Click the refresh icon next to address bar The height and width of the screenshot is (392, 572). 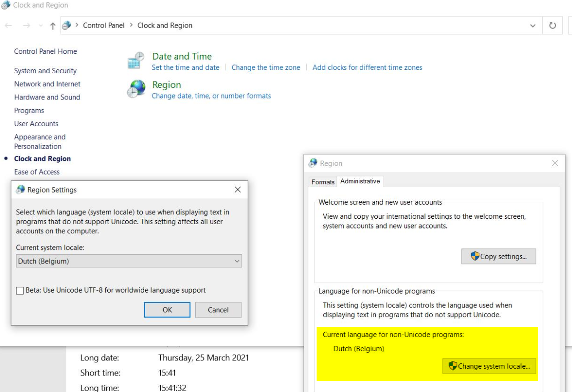pos(553,25)
